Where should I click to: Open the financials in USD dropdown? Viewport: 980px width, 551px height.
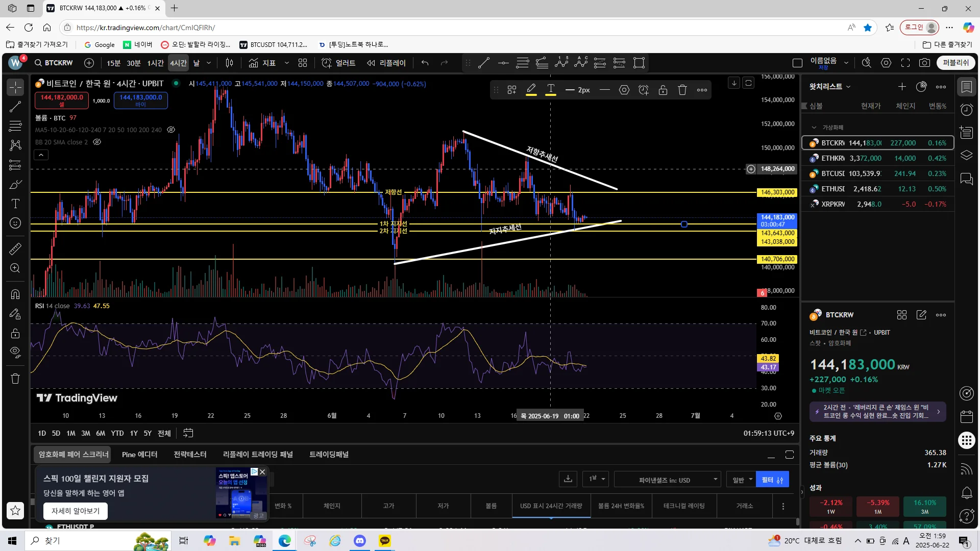(668, 480)
